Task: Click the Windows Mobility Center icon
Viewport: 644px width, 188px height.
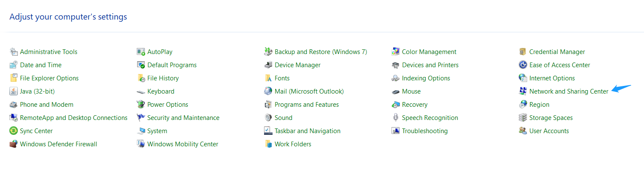Action: (141, 144)
